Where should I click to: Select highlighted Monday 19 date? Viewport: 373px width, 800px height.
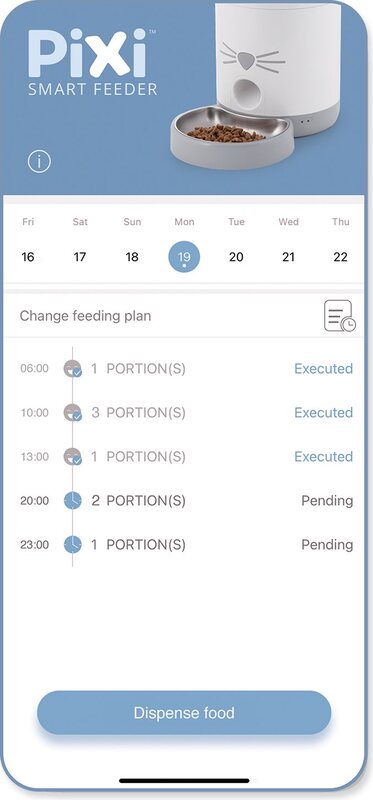click(x=184, y=257)
